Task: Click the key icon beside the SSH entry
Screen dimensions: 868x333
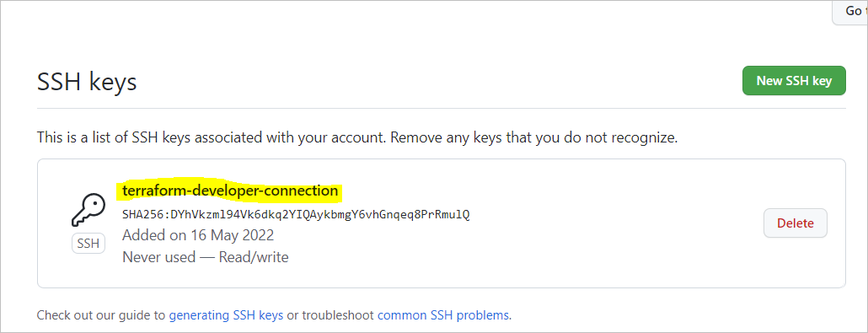Action: pyautogui.click(x=88, y=211)
